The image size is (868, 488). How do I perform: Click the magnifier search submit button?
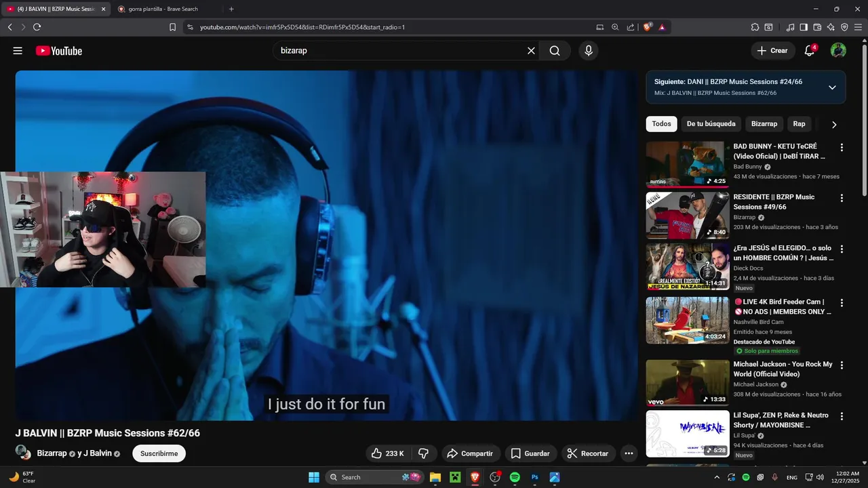tap(555, 51)
